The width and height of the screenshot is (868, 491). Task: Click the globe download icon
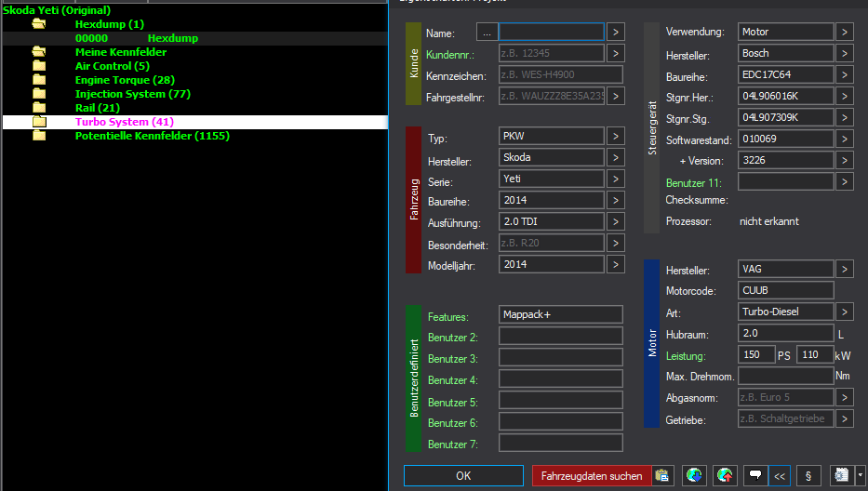point(694,475)
